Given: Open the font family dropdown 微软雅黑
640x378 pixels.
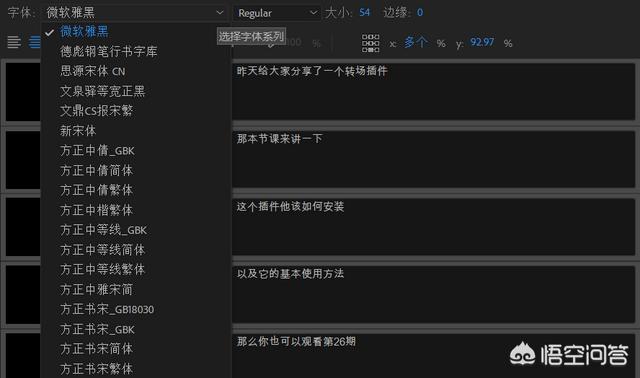Looking at the screenshot, I should pyautogui.click(x=135, y=13).
